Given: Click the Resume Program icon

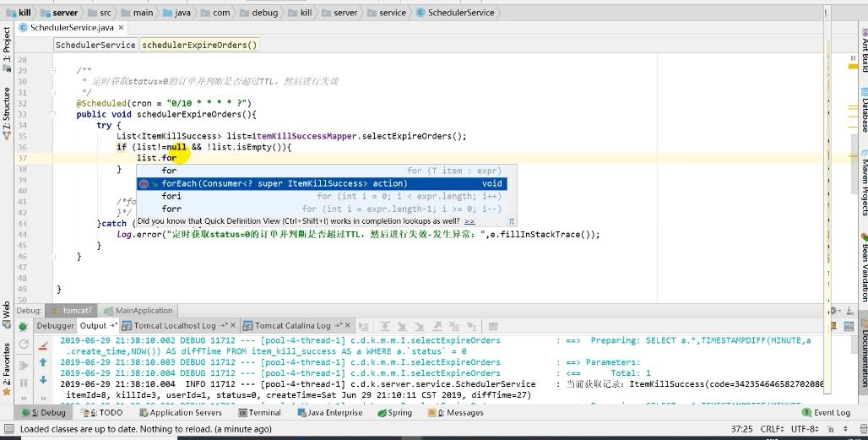Looking at the screenshot, I should click(x=24, y=365).
